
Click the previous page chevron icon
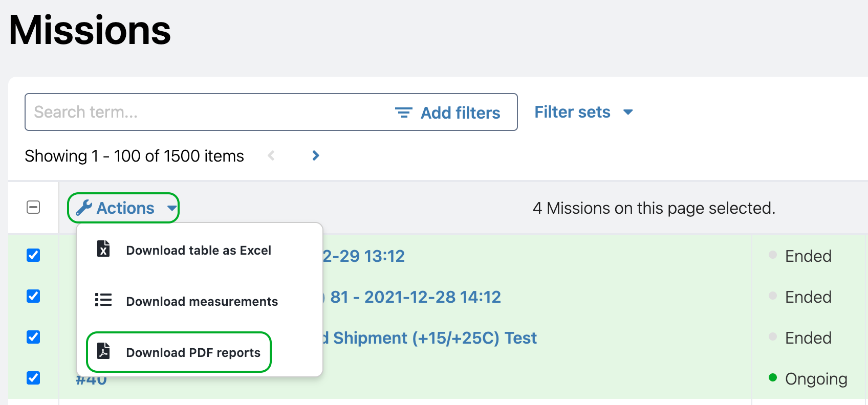click(x=271, y=155)
